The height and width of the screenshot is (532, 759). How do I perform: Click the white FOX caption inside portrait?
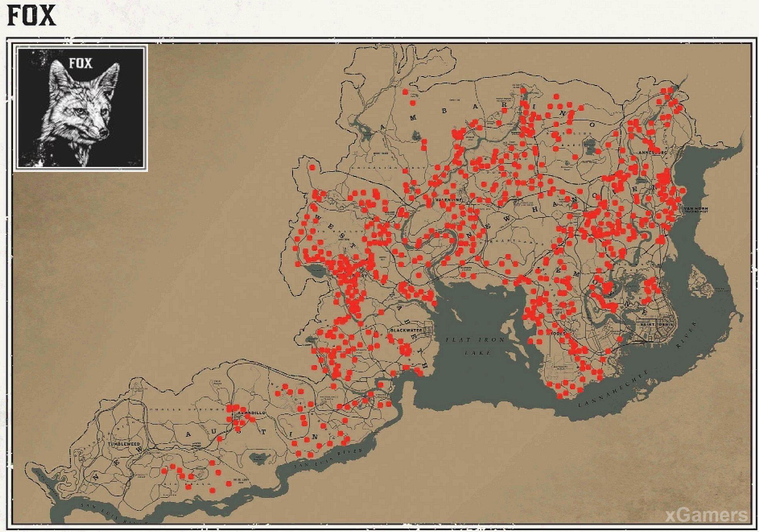click(x=81, y=64)
